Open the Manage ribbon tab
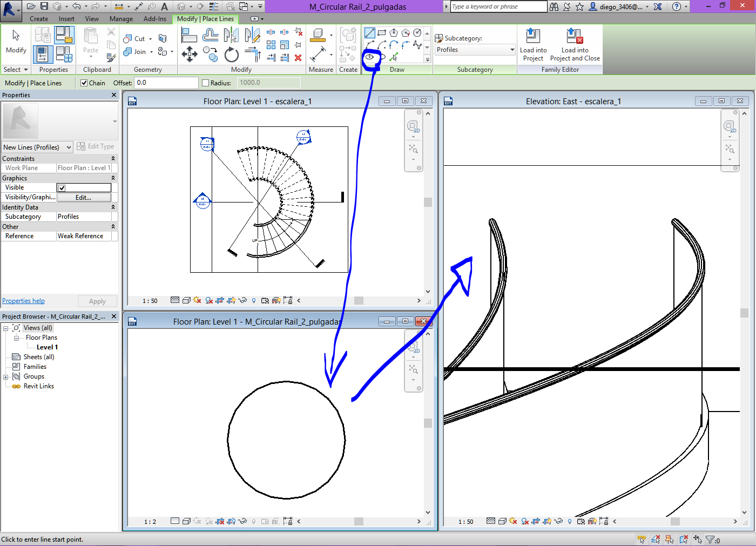This screenshot has height=546, width=756. [x=121, y=19]
